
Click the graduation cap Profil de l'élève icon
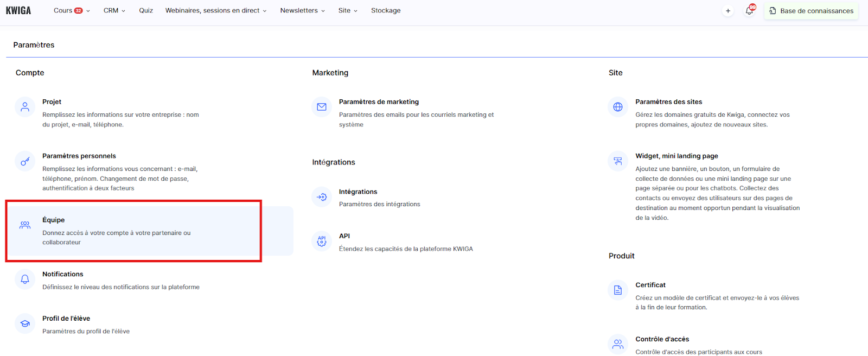(x=25, y=323)
